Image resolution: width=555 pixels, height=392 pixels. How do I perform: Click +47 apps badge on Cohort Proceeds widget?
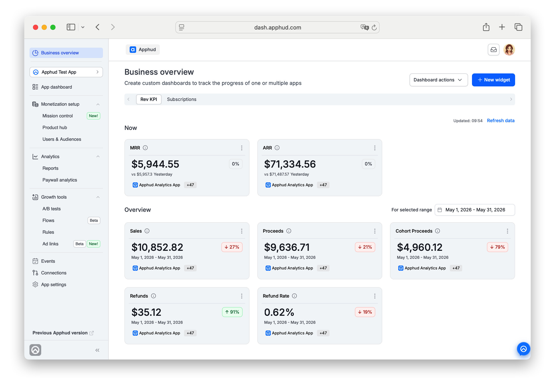[456, 268]
